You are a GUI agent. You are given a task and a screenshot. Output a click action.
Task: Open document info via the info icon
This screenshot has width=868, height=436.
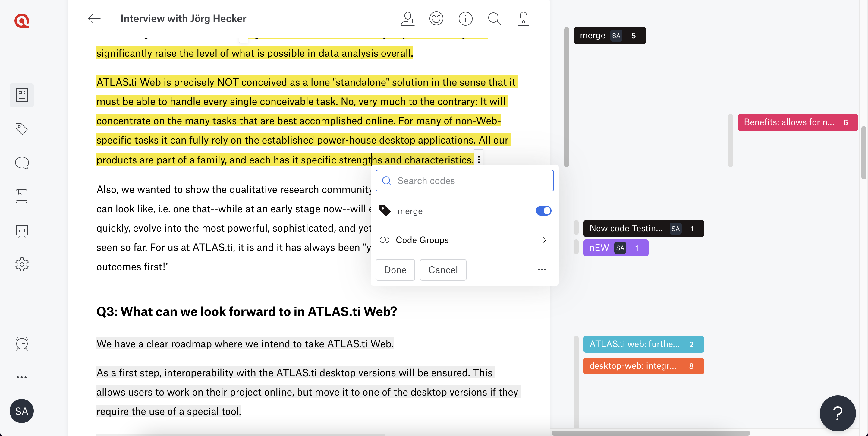pos(465,19)
